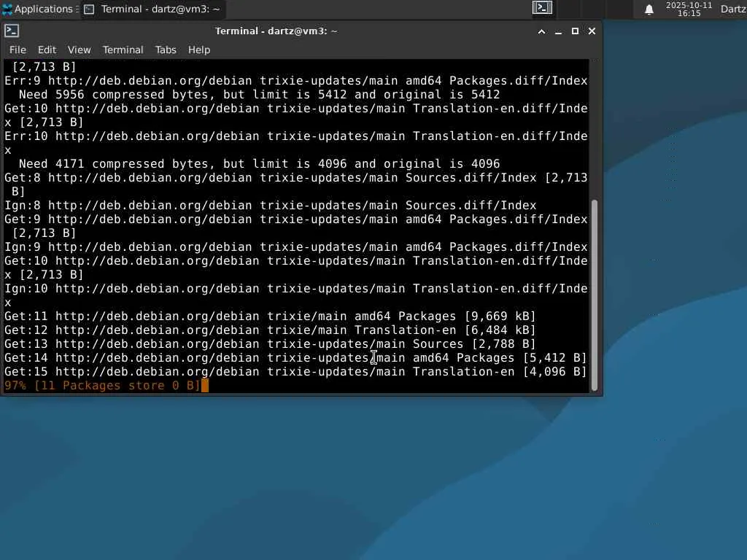Open the Terminal menu
The width and height of the screenshot is (747, 560).
[x=123, y=50]
